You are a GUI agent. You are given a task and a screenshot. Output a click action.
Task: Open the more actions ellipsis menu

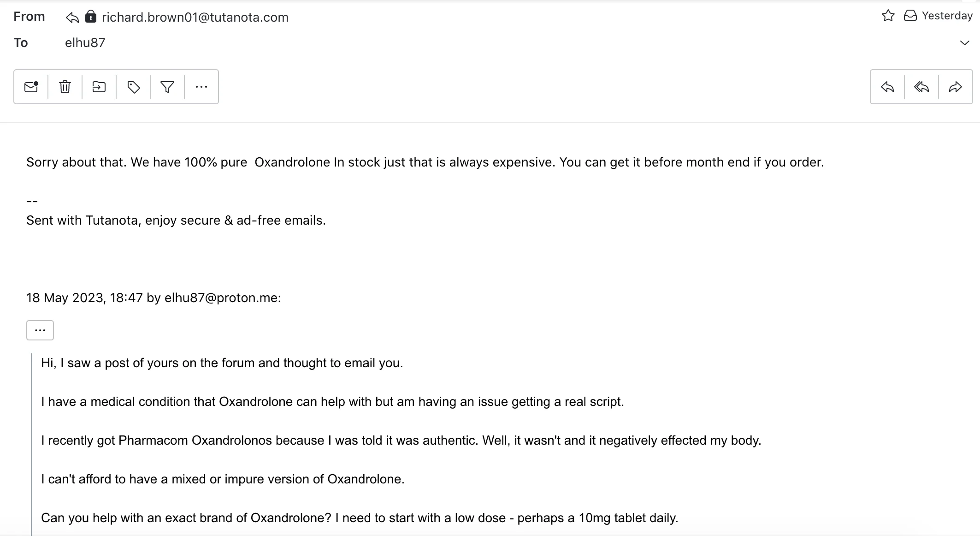(201, 87)
